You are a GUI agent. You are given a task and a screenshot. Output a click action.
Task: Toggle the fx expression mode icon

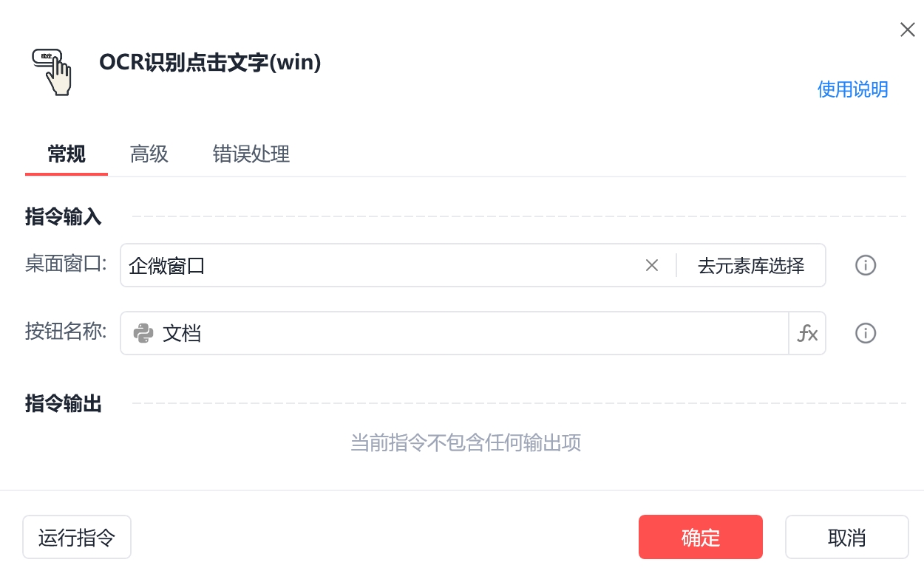[x=807, y=333]
